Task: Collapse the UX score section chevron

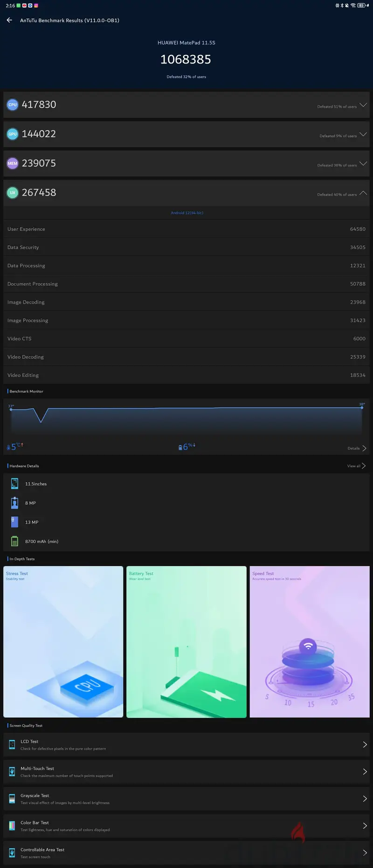Action: point(363,193)
